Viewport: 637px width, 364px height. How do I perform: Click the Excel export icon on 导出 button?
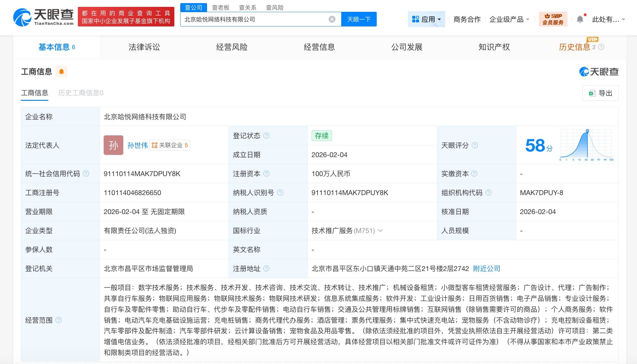[592, 93]
